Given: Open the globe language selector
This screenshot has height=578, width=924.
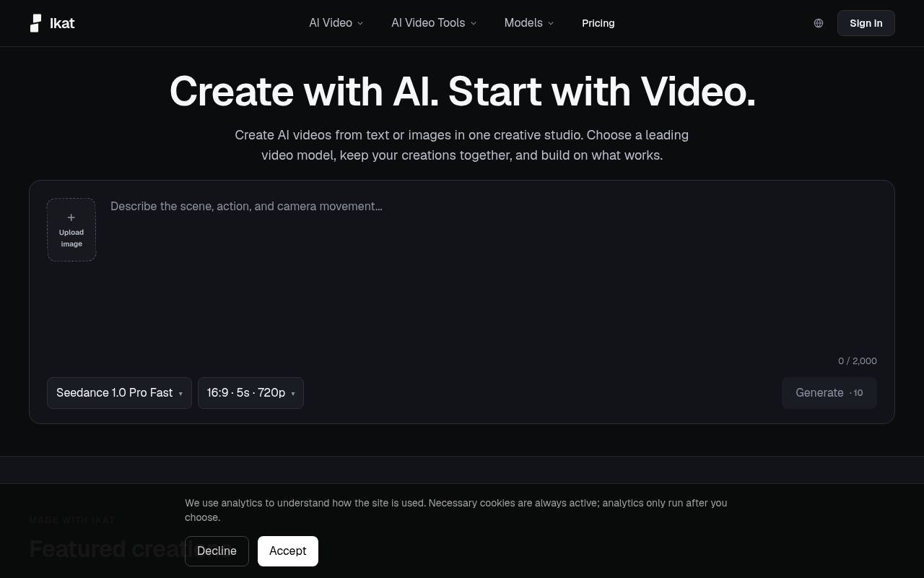Looking at the screenshot, I should [x=819, y=23].
